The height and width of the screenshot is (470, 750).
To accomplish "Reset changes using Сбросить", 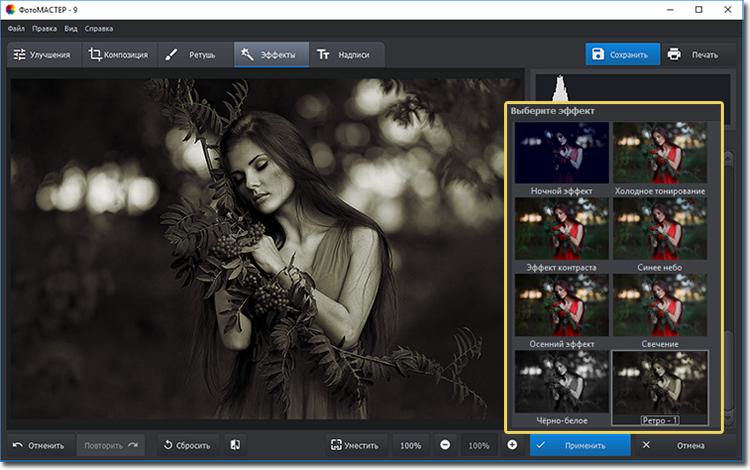I will pos(184,445).
